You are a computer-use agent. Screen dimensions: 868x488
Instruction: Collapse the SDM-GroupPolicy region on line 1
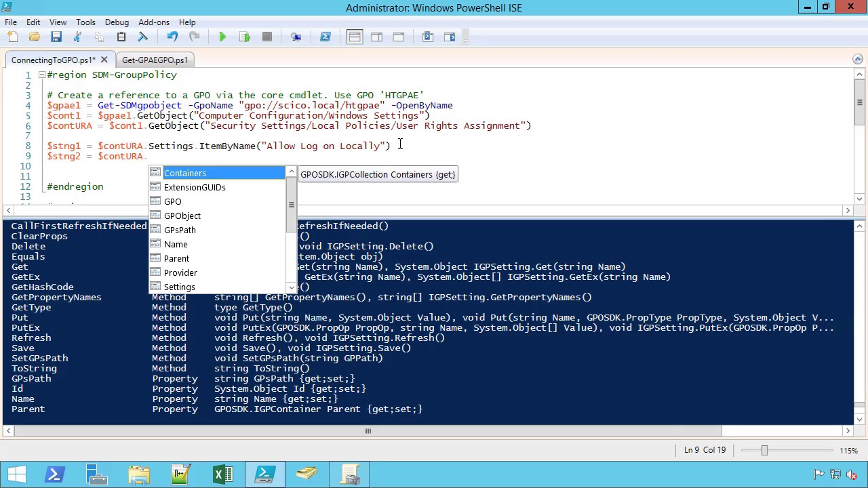42,75
